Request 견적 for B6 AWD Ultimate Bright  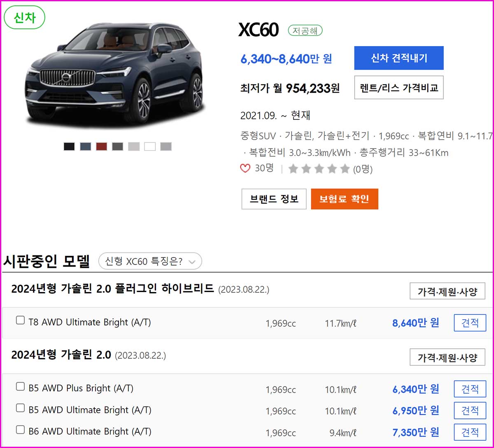(x=470, y=432)
